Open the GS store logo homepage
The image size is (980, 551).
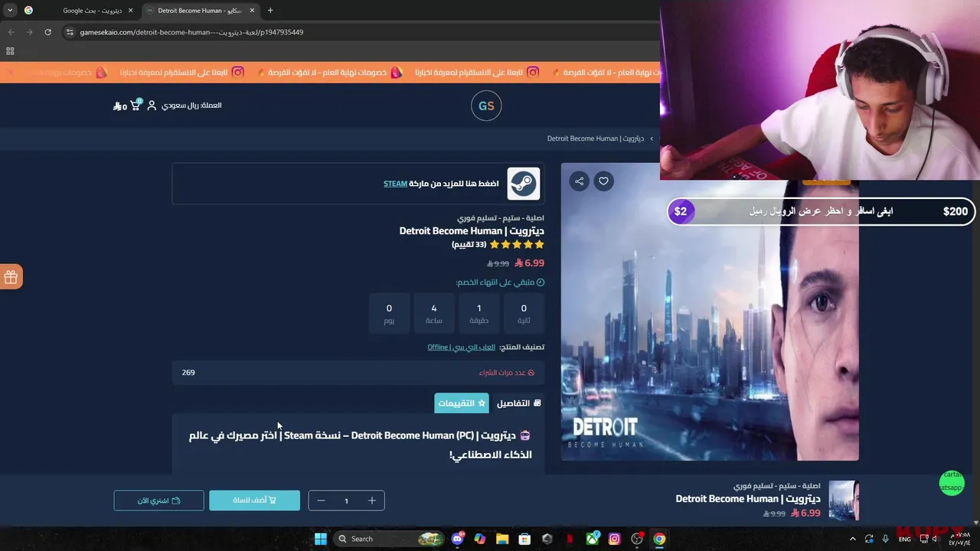(x=486, y=106)
